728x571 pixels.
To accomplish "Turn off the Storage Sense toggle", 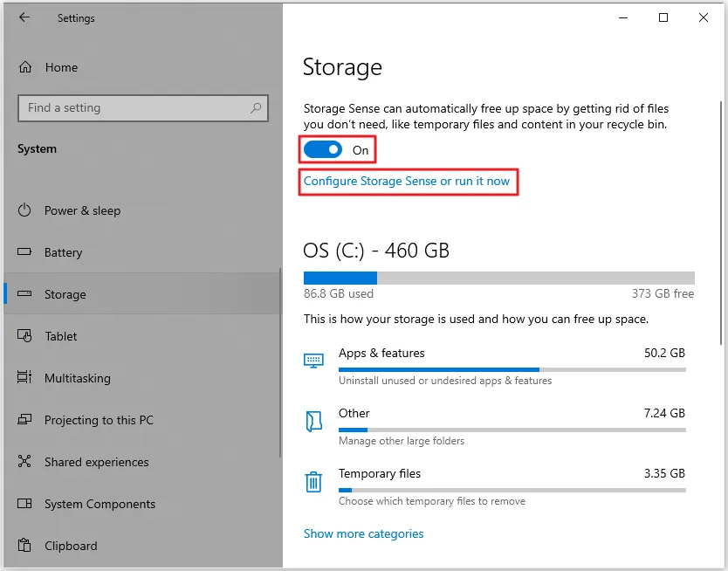I will pos(323,150).
